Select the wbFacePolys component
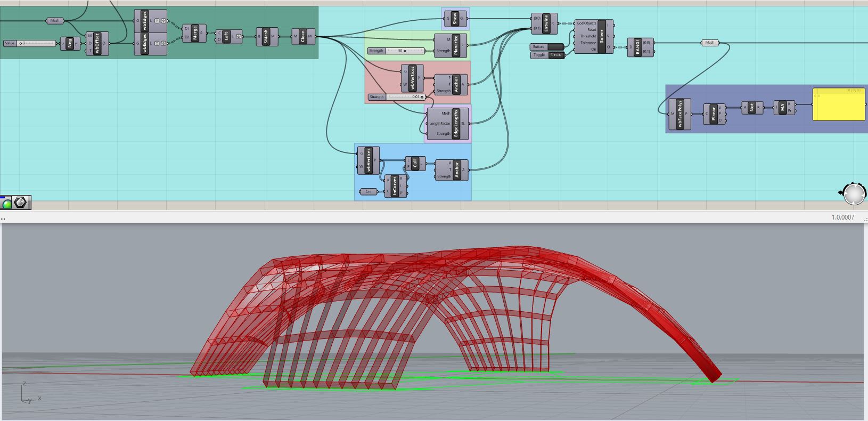Viewport: 868px width, 421px height. tap(680, 114)
